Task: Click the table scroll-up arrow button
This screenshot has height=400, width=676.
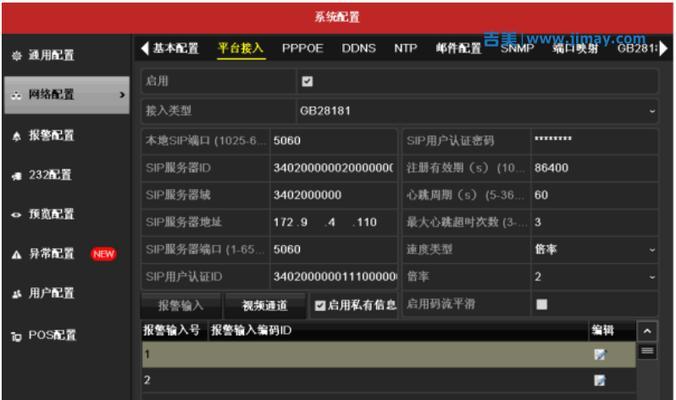Action: point(647,331)
